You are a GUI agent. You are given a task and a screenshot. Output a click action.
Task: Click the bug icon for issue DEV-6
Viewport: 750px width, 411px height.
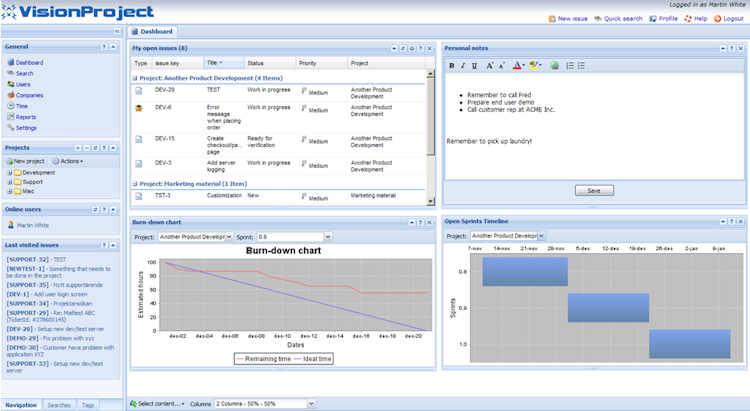139,107
